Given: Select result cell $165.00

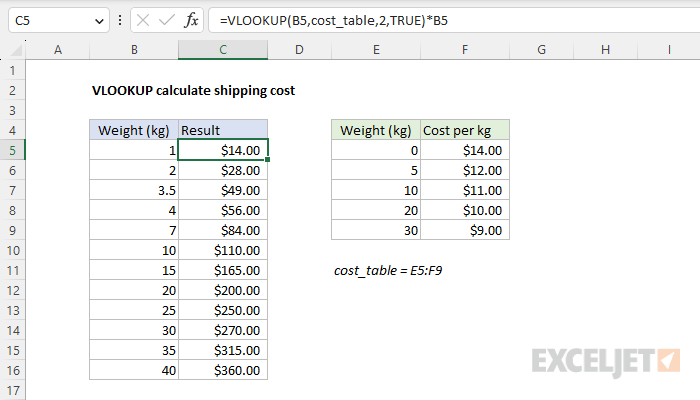Looking at the screenshot, I should pos(223,270).
